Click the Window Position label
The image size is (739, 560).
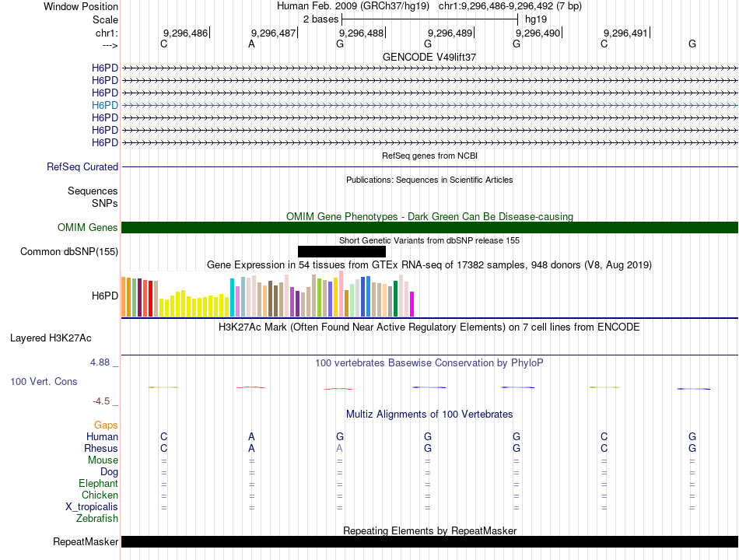pyautogui.click(x=81, y=6)
